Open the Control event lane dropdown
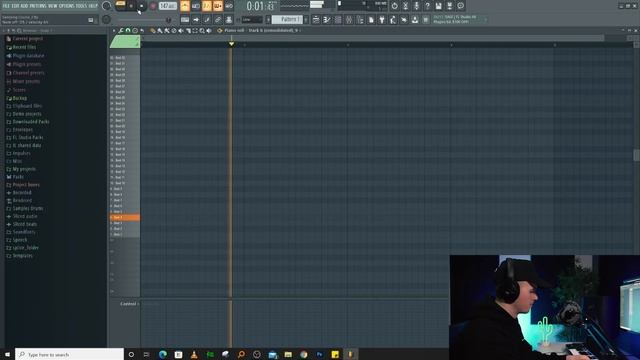Screen dimensions: 640x360 (x=129, y=304)
